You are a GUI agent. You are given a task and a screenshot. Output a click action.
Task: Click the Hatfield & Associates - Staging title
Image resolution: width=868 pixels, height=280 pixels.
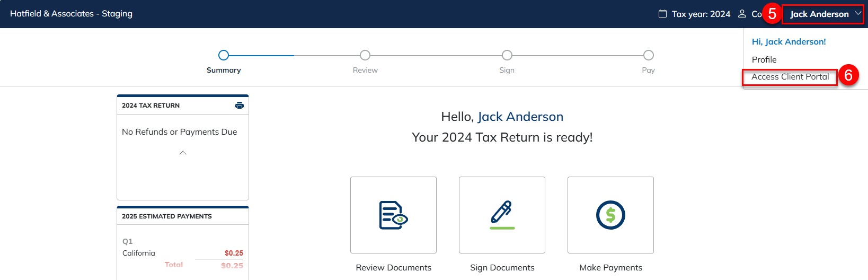tap(72, 14)
